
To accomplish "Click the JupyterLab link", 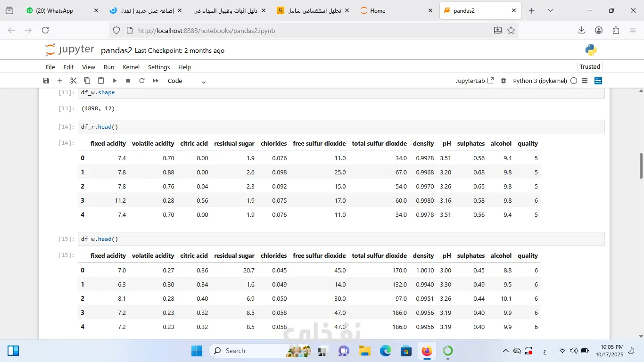I will [474, 81].
